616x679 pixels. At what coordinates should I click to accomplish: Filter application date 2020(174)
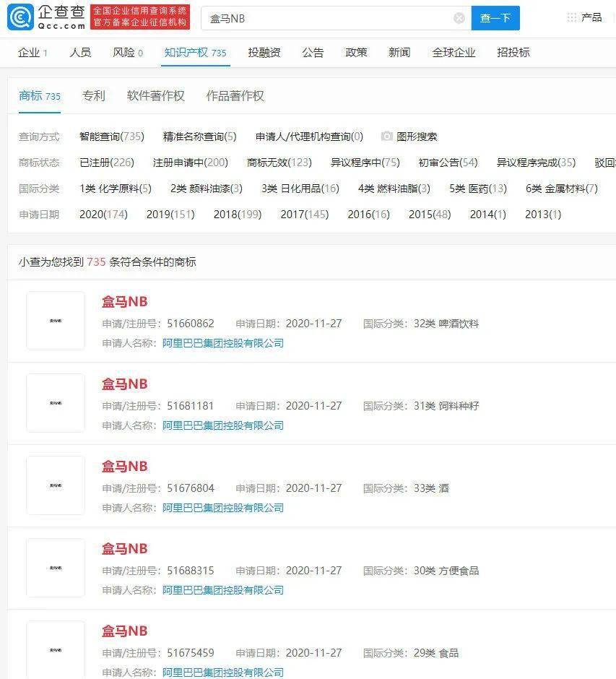[103, 215]
